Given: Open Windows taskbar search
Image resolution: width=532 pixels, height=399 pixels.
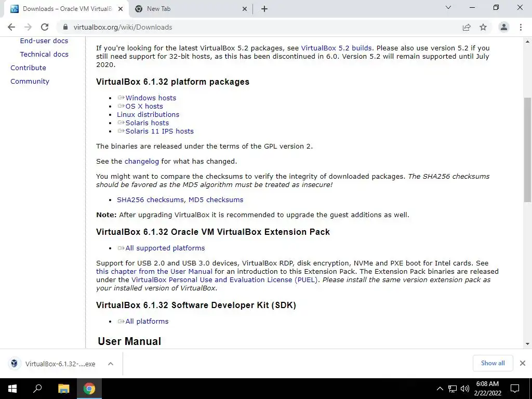Looking at the screenshot, I should (37, 389).
